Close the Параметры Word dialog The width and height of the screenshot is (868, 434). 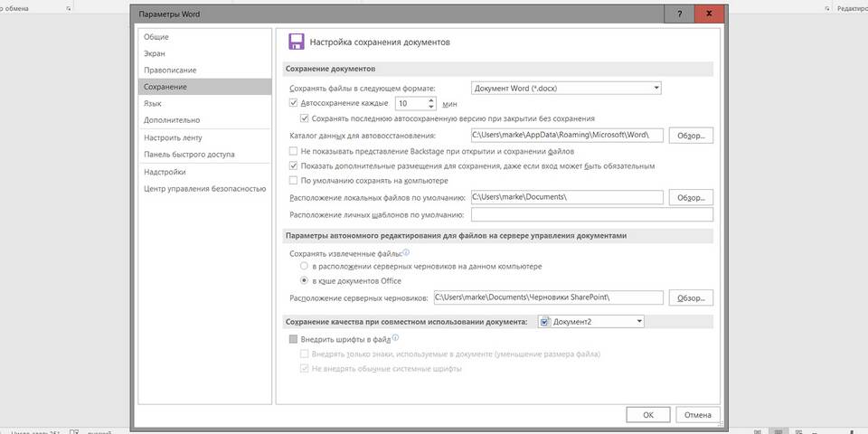point(709,14)
